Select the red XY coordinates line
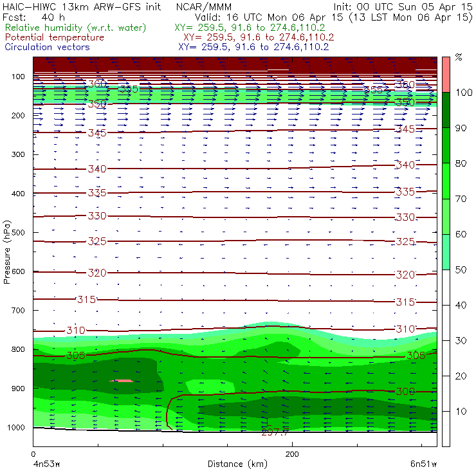 tap(259, 37)
